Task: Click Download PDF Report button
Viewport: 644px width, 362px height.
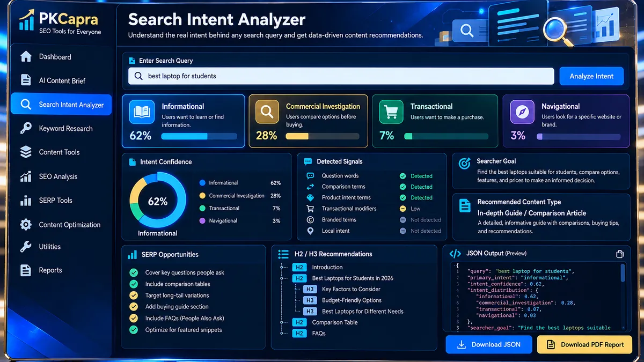Action: point(585,345)
